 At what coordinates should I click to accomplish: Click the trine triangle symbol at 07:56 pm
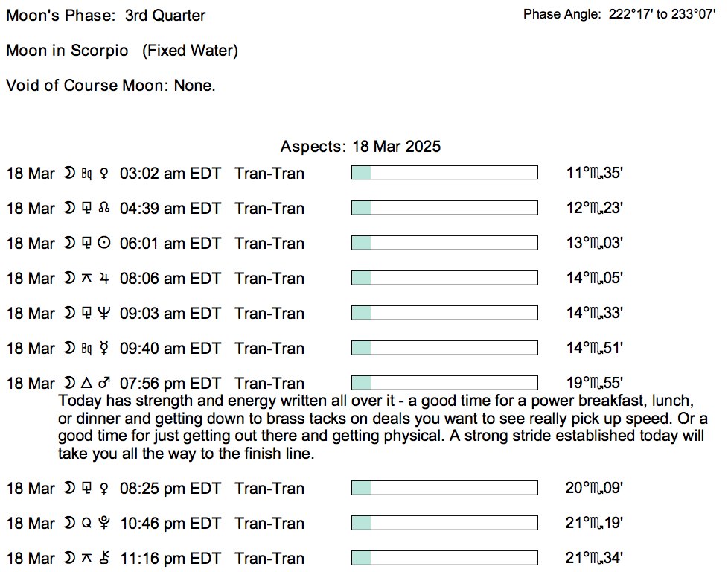coord(86,384)
